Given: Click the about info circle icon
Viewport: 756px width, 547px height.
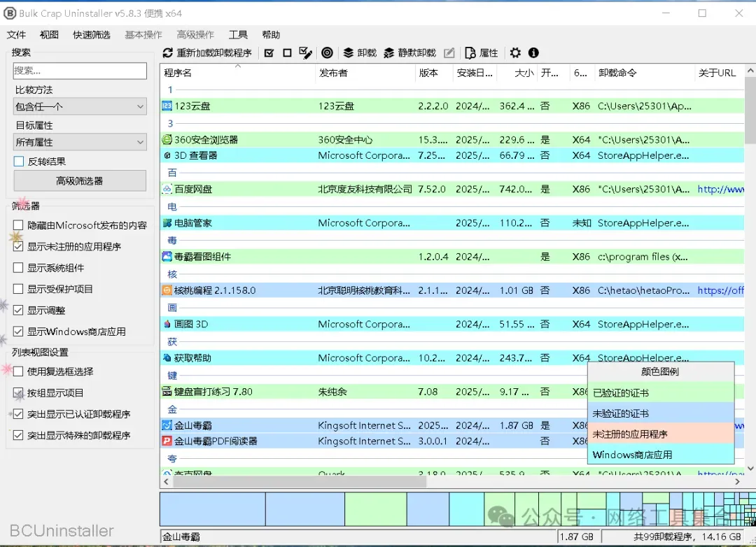Looking at the screenshot, I should [533, 53].
